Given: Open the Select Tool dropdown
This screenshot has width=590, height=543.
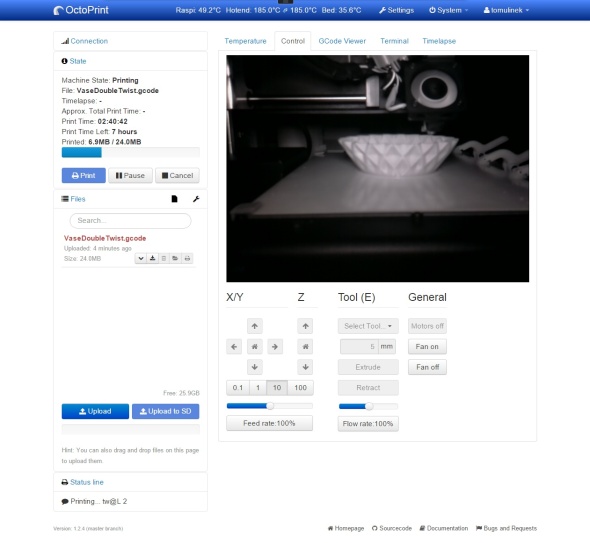Looking at the screenshot, I should pyautogui.click(x=368, y=326).
